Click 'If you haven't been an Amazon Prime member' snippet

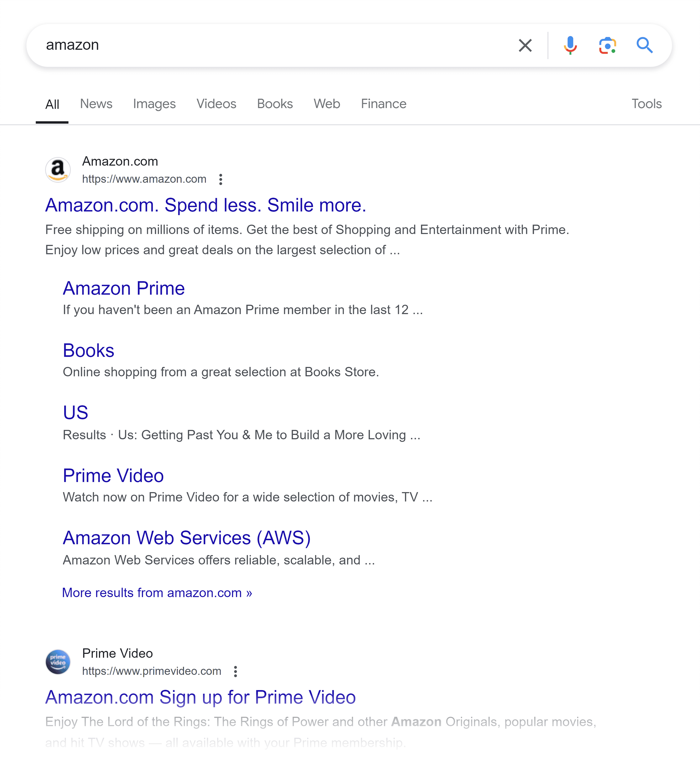click(243, 310)
